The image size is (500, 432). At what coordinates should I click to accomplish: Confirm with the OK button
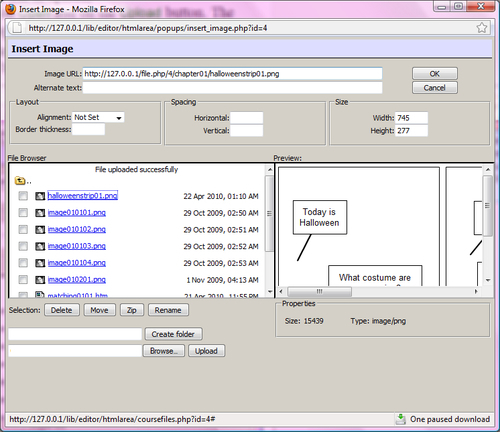tap(435, 74)
